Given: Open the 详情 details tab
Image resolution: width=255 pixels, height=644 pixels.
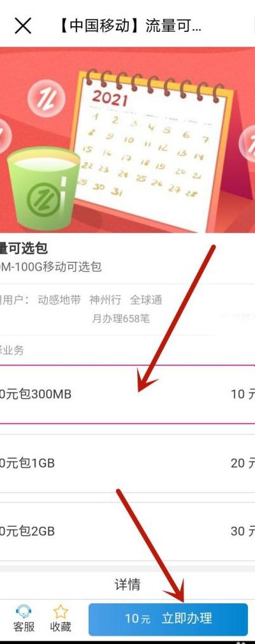Looking at the screenshot, I should pyautogui.click(x=127, y=585).
